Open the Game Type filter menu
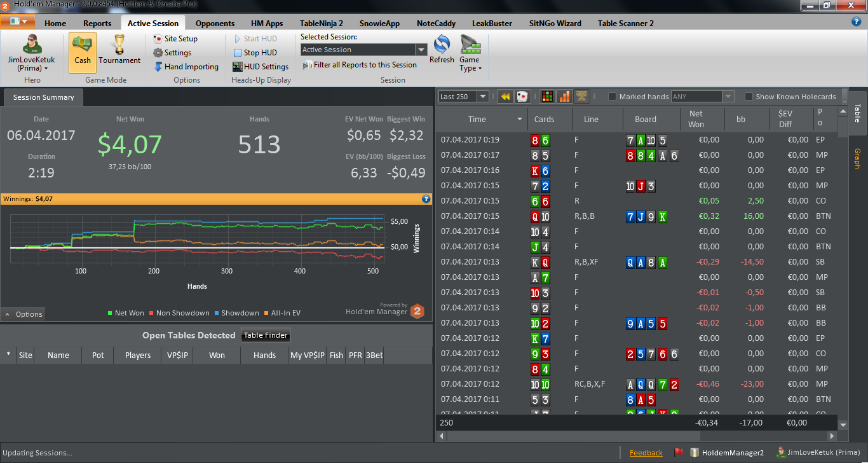Screen dimensions: 868x463 (x=470, y=53)
